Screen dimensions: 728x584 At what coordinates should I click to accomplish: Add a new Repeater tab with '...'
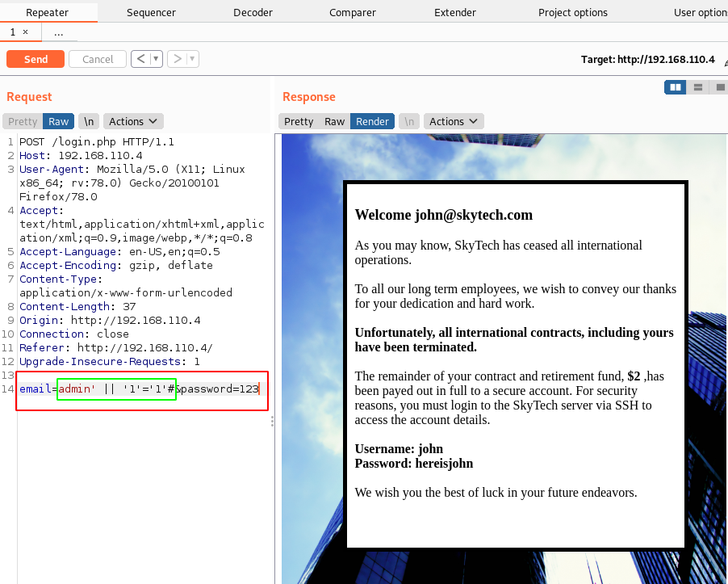pyautogui.click(x=59, y=32)
